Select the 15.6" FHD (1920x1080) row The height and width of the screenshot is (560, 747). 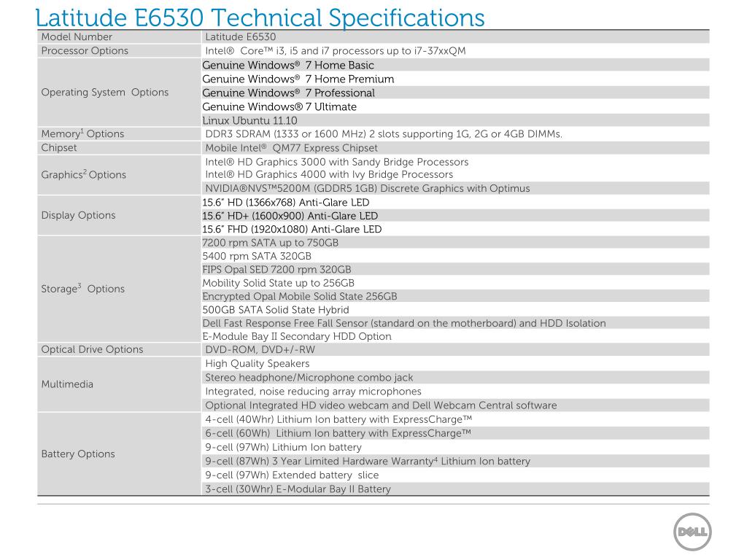pos(455,229)
